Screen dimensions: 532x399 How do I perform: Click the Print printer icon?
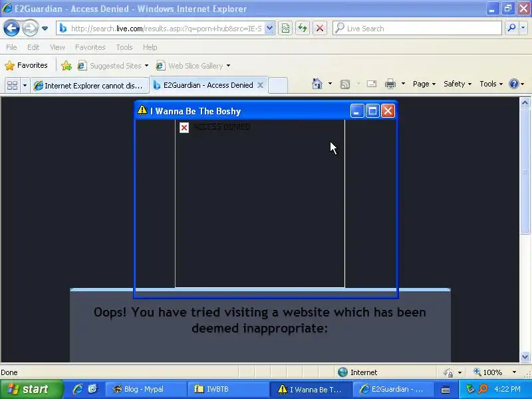[390, 84]
